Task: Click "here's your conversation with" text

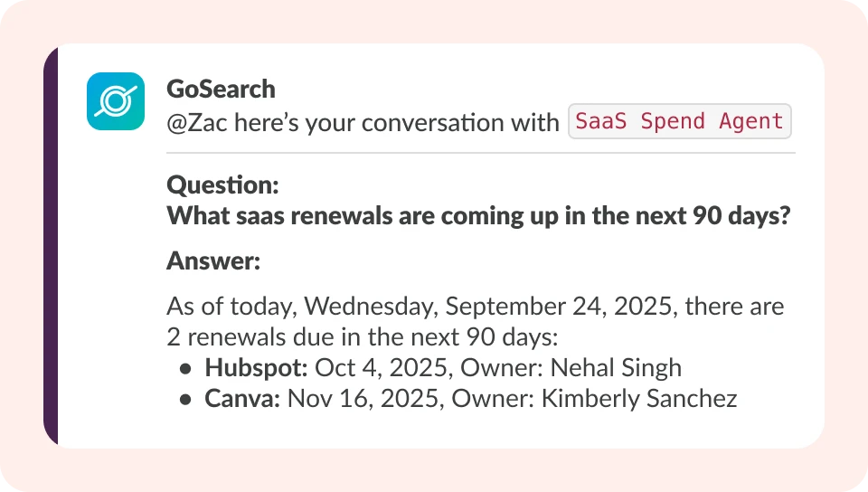Action: (396, 122)
